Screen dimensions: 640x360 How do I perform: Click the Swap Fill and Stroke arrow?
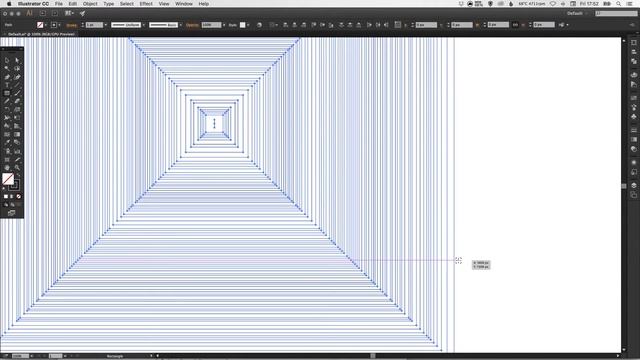click(x=18, y=175)
